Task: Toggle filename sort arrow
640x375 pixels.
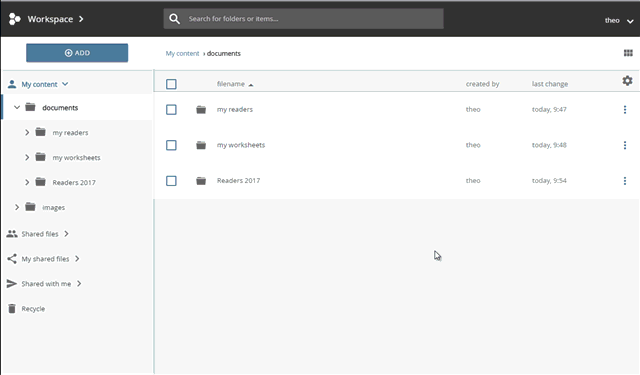Action: coord(251,85)
